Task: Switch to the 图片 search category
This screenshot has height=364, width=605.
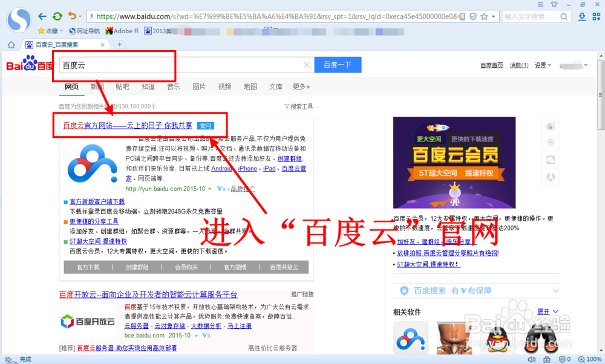Action: (x=199, y=86)
